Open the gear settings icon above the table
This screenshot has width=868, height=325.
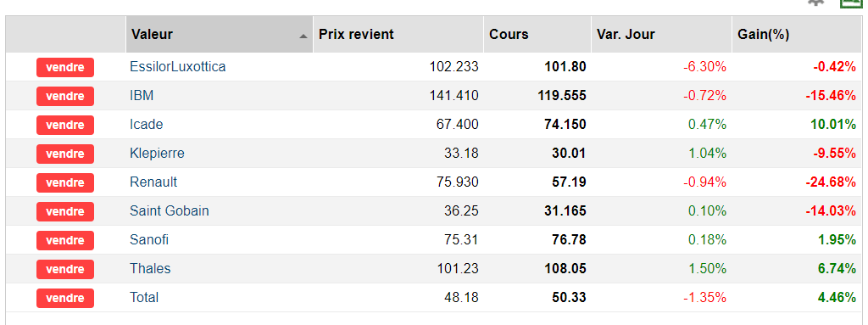click(816, 3)
